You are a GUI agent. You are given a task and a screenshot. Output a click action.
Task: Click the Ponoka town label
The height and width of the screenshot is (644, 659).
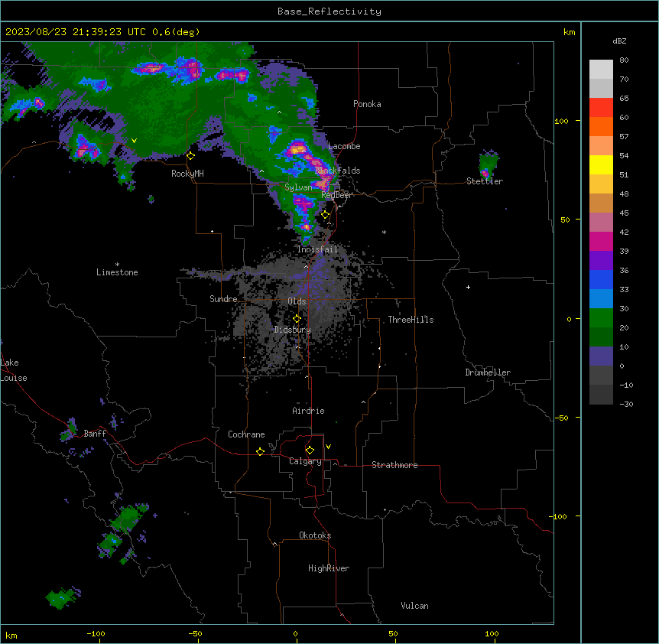pyautogui.click(x=367, y=104)
